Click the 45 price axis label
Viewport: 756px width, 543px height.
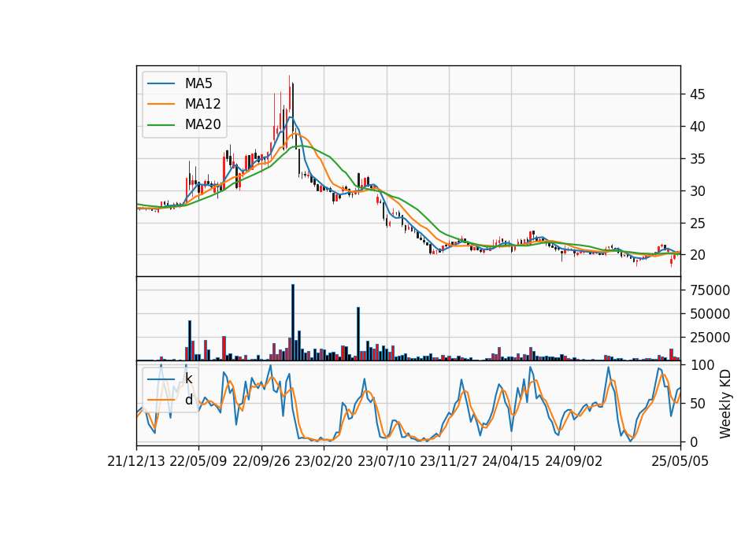coord(697,94)
